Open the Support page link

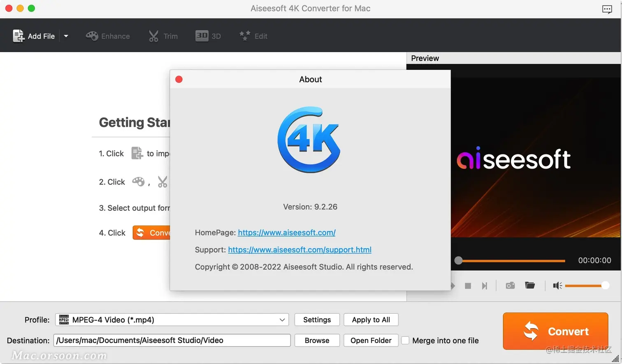[299, 250]
